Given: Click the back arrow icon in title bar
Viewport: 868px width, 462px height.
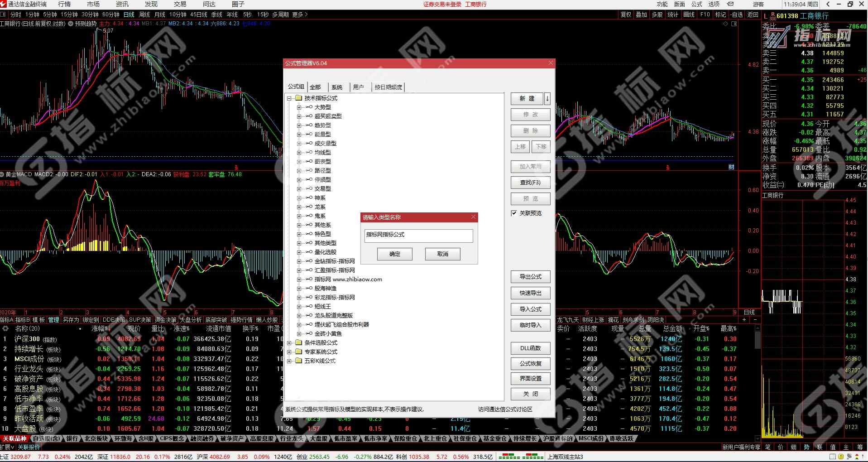Looking at the screenshot, I should tap(828, 4).
